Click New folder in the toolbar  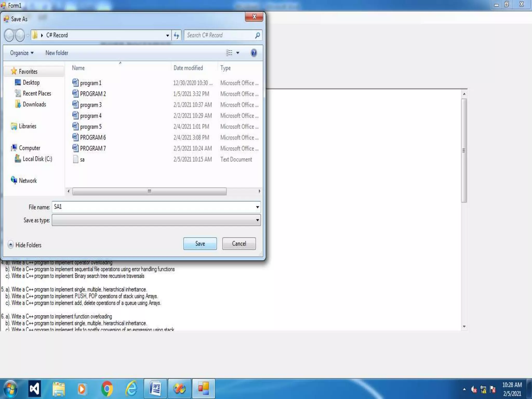(x=57, y=53)
